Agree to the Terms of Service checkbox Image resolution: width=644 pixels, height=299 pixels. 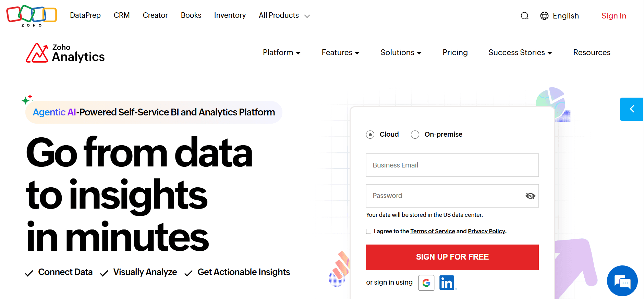tap(369, 231)
